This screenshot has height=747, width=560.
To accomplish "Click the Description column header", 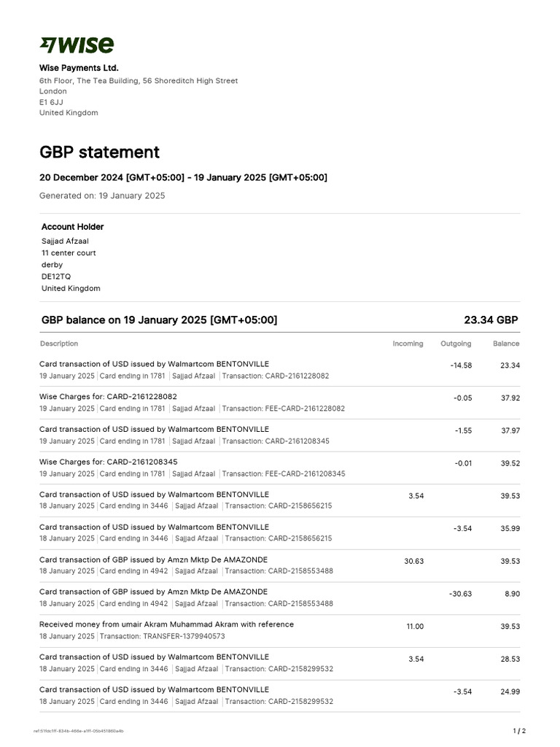I will [x=59, y=344].
